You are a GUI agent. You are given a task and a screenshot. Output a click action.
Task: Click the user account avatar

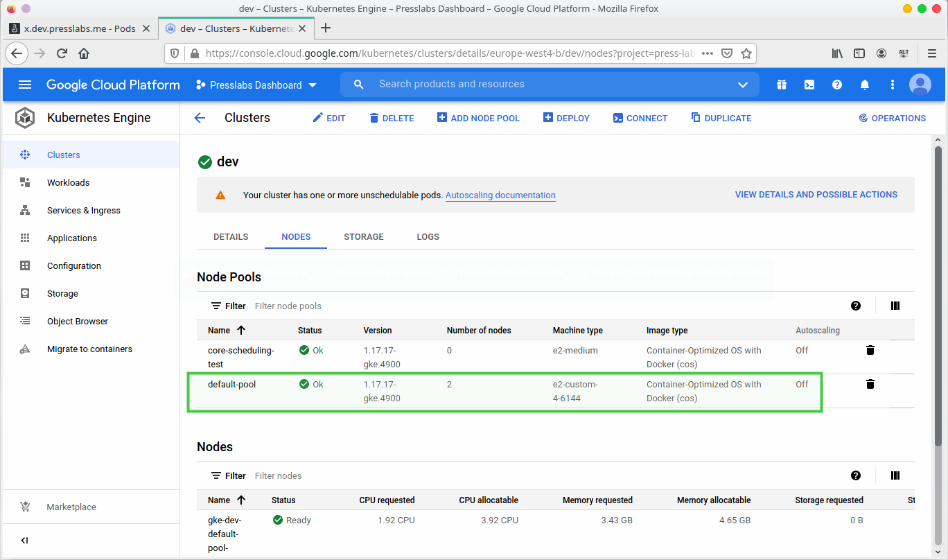920,85
